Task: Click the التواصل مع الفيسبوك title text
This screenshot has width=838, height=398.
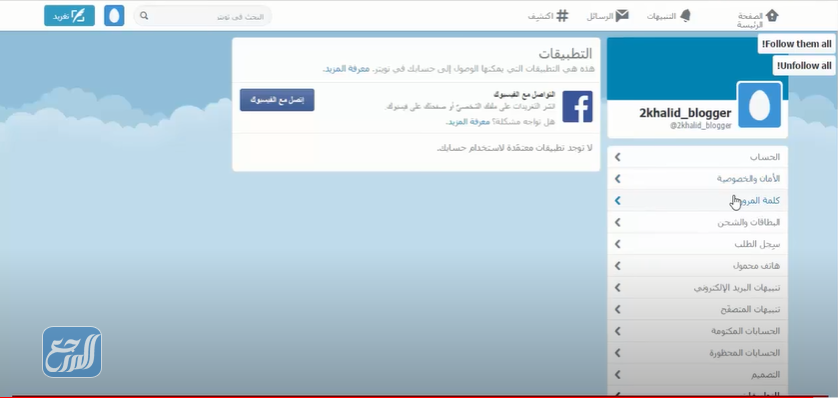Action: [525, 95]
